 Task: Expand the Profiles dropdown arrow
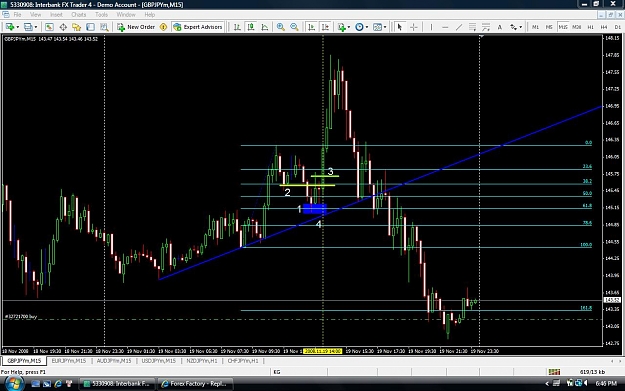(x=36, y=27)
